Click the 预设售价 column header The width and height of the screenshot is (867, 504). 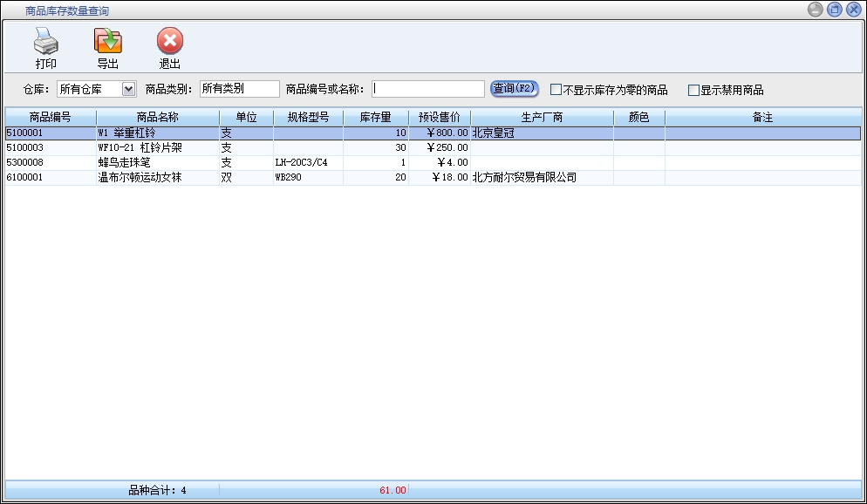[439, 117]
